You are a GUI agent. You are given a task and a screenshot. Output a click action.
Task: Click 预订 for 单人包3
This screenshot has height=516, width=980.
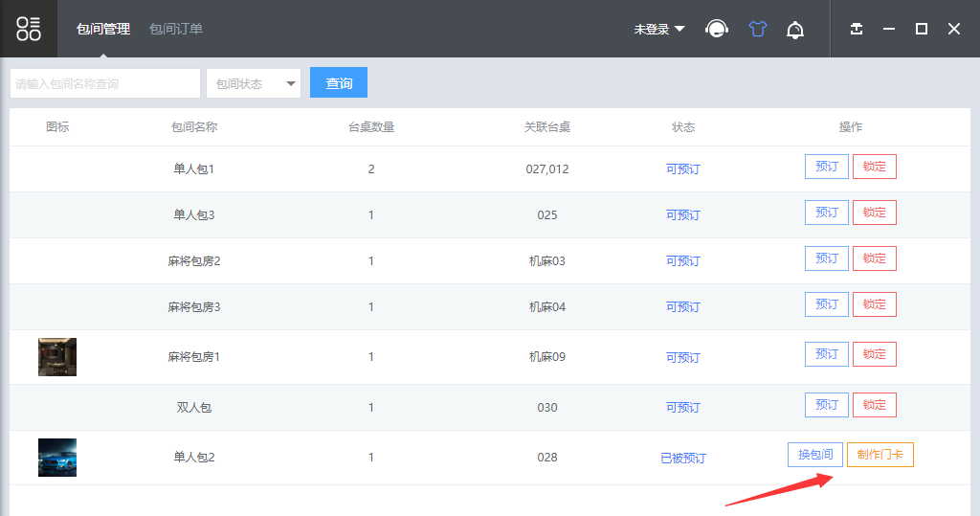point(826,213)
